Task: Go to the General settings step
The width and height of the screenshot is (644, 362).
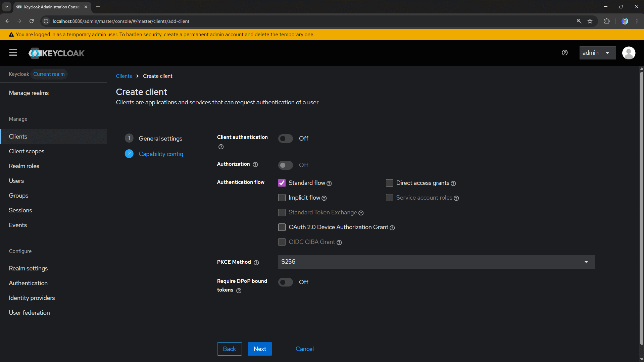Action: tap(160, 138)
